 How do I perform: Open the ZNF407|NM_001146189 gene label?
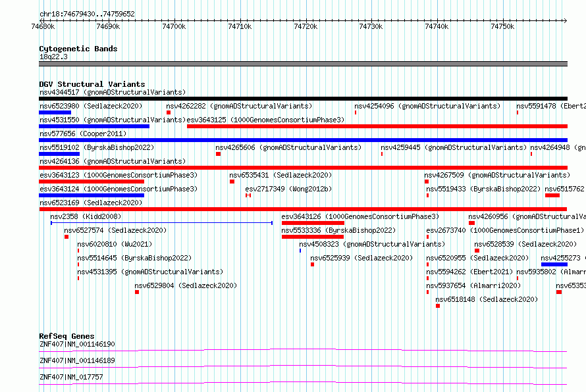click(x=77, y=360)
